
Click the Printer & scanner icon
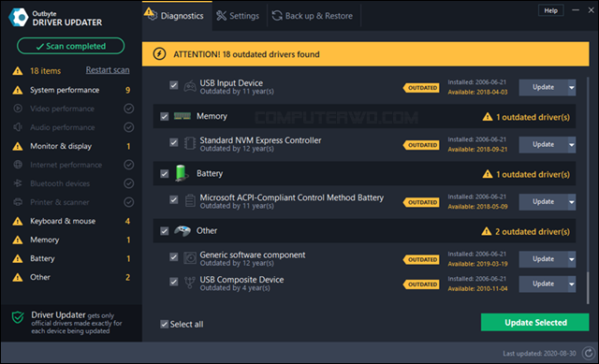(18, 202)
